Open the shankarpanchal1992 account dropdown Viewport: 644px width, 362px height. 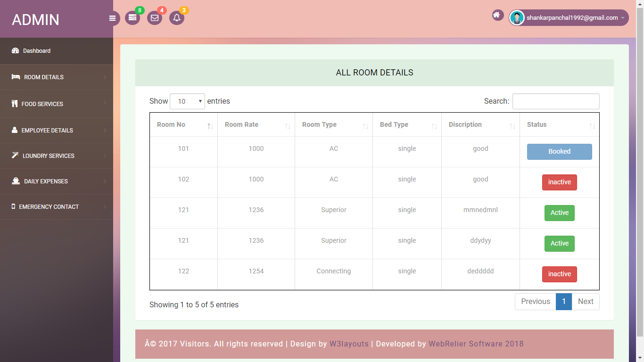[x=569, y=18]
